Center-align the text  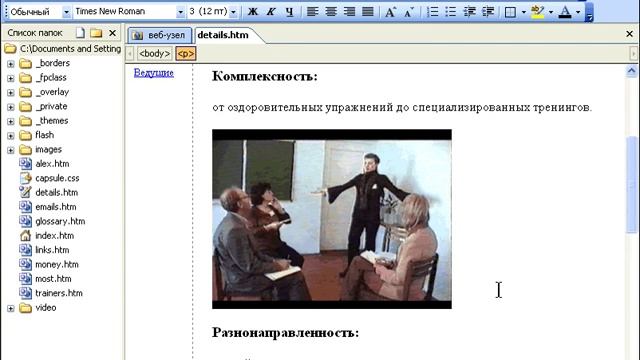[331, 11]
